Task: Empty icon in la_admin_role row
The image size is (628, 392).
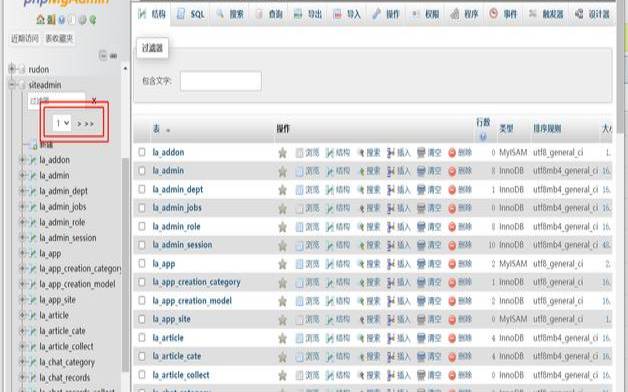Action: (421, 227)
